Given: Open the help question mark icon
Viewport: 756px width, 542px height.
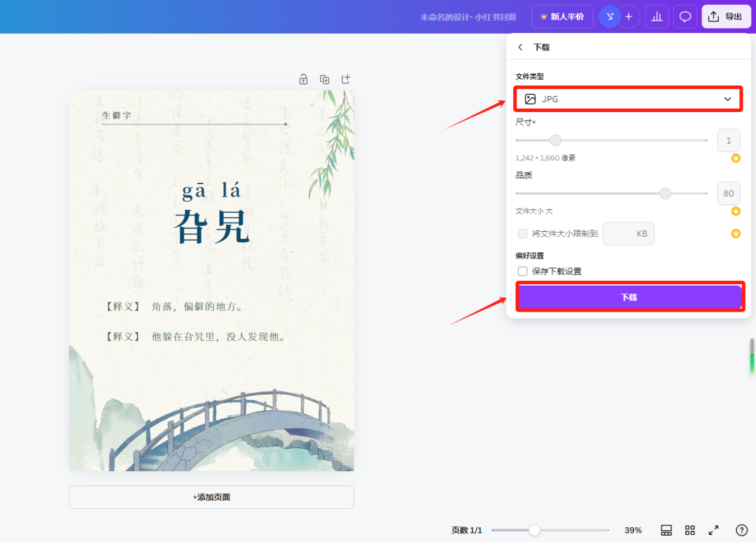Looking at the screenshot, I should (741, 530).
